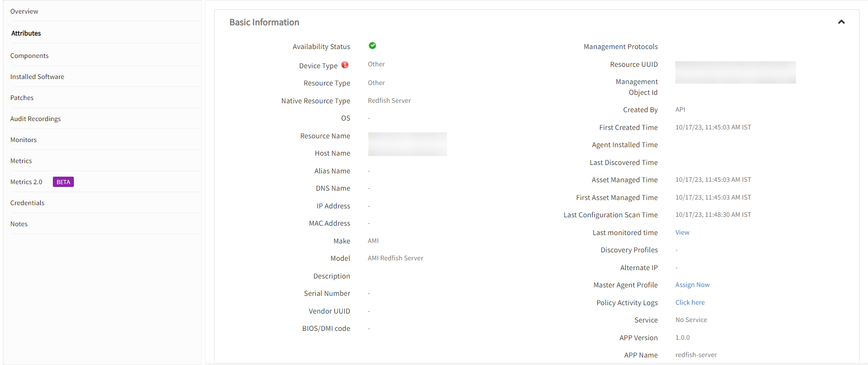Click the Last Discovered Time label
Image resolution: width=868 pixels, height=365 pixels.
click(x=623, y=163)
